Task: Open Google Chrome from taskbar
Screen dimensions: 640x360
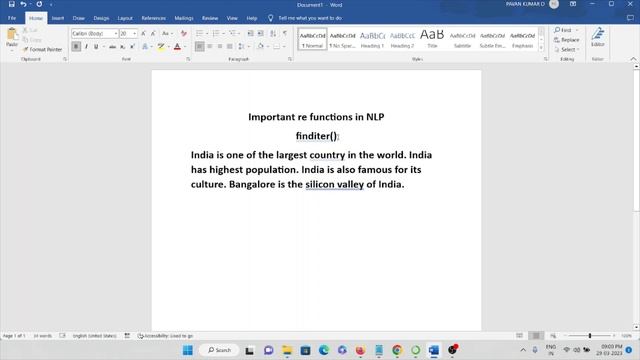Action: click(x=397, y=350)
